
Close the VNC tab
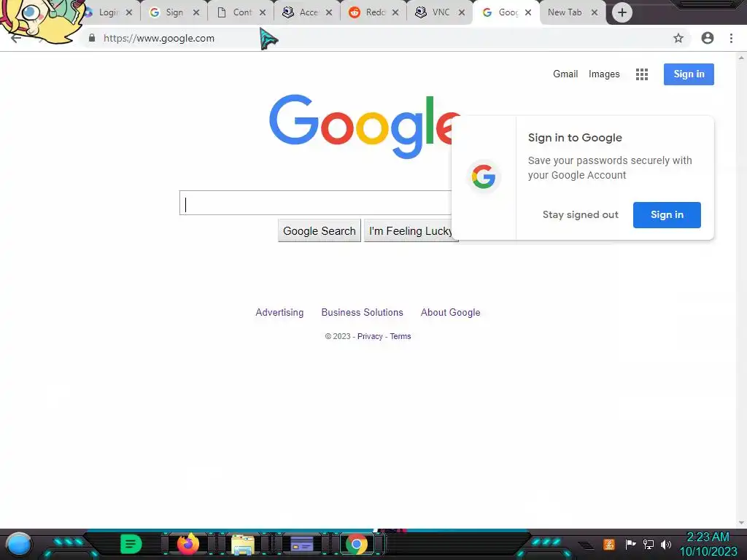click(x=461, y=13)
